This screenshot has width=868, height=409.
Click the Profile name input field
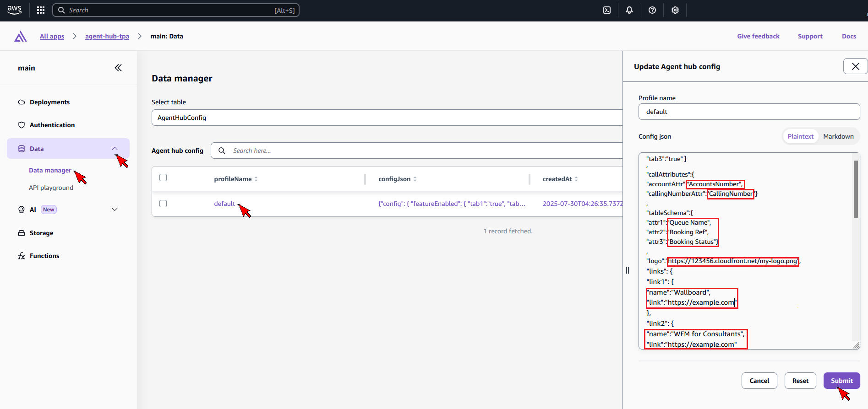pos(749,112)
